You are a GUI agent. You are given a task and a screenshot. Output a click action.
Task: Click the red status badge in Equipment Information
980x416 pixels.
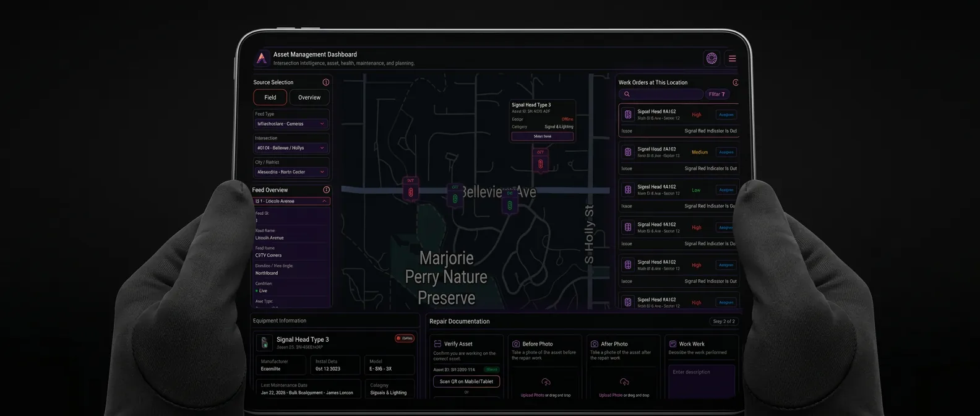(405, 339)
